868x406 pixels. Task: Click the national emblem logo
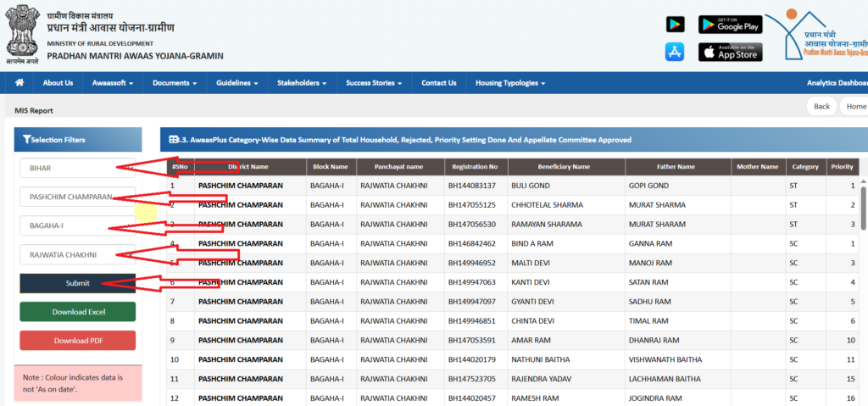click(x=23, y=34)
